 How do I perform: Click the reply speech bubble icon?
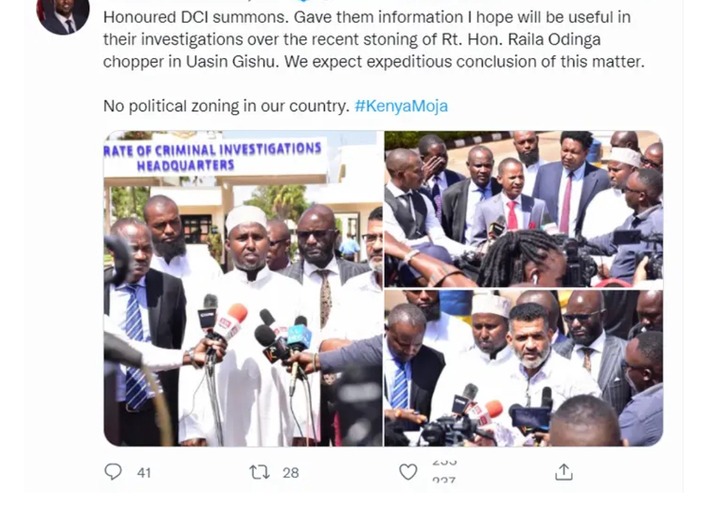[x=113, y=472]
